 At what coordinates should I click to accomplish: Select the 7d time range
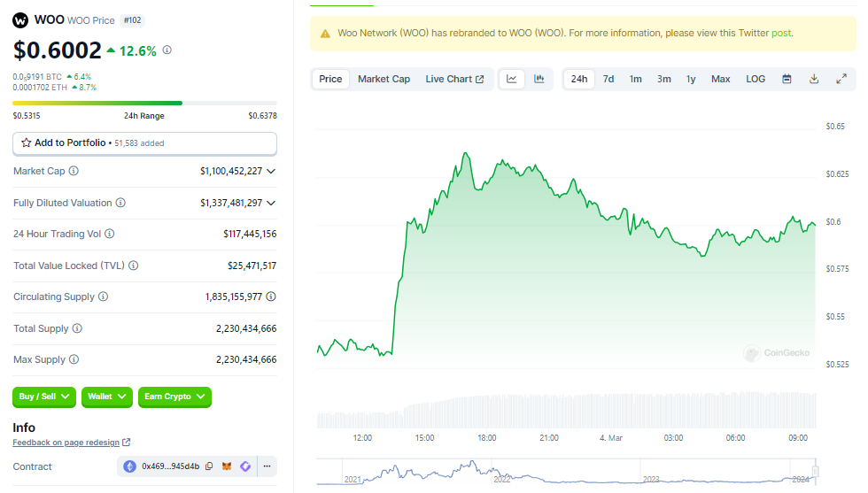[x=608, y=79]
